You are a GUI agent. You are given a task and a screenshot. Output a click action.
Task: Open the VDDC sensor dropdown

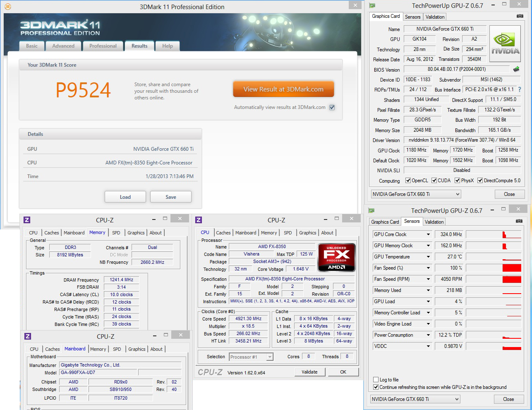(x=429, y=346)
